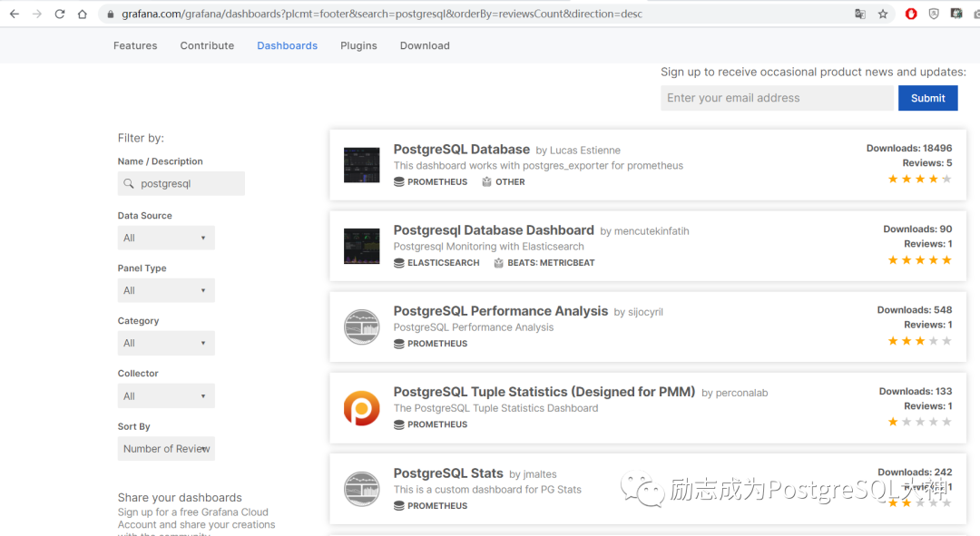
Task: Click the star rating of PostgreSQL Database
Action: (x=920, y=180)
